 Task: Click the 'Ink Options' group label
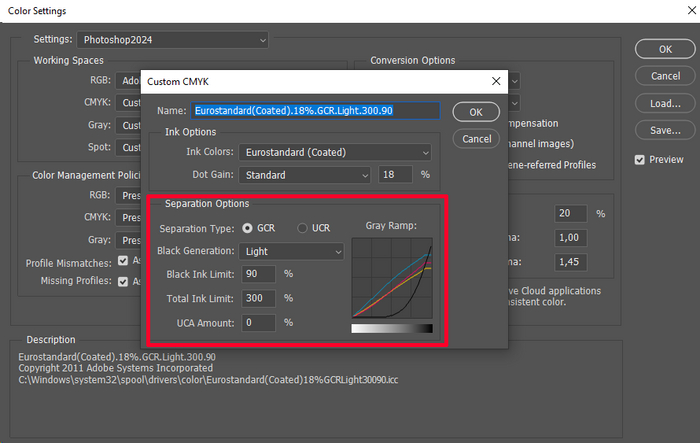tap(191, 132)
